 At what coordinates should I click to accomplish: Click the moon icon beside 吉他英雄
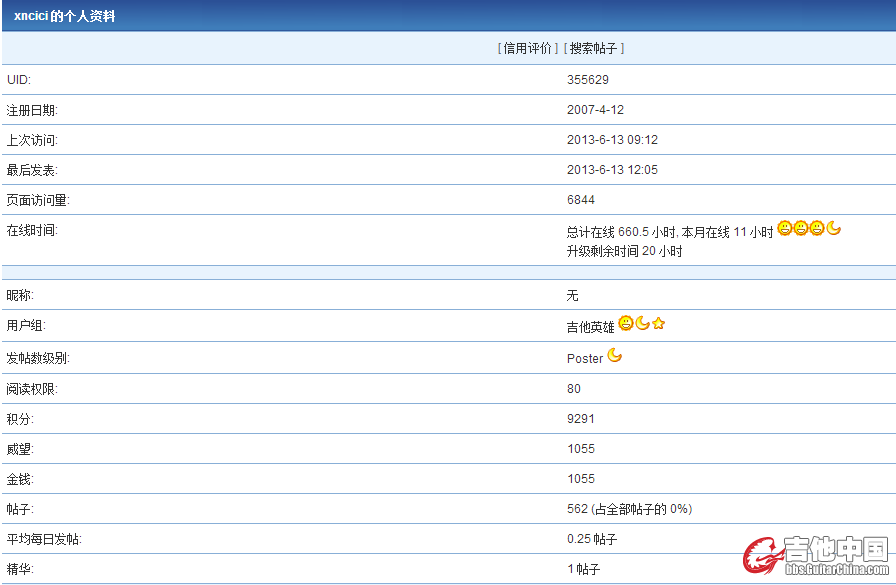(642, 323)
